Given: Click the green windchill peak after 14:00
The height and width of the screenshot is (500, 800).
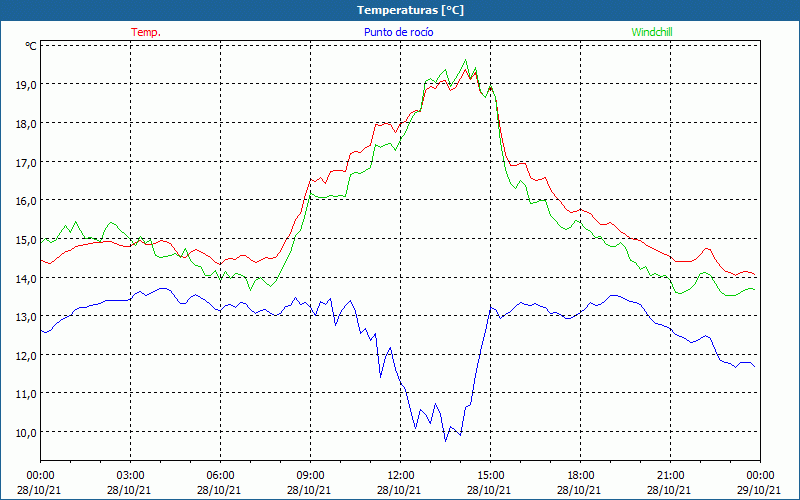Looking at the screenshot, I should click(465, 60).
